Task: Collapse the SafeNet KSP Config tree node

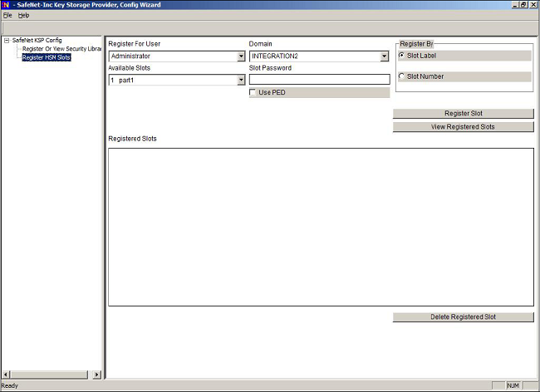Action: 7,40
